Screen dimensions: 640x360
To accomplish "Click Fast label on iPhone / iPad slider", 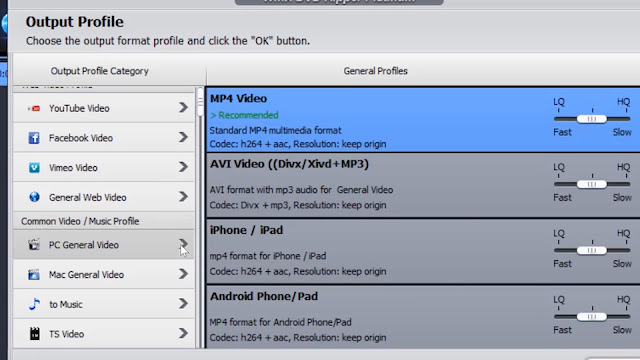I will [562, 264].
